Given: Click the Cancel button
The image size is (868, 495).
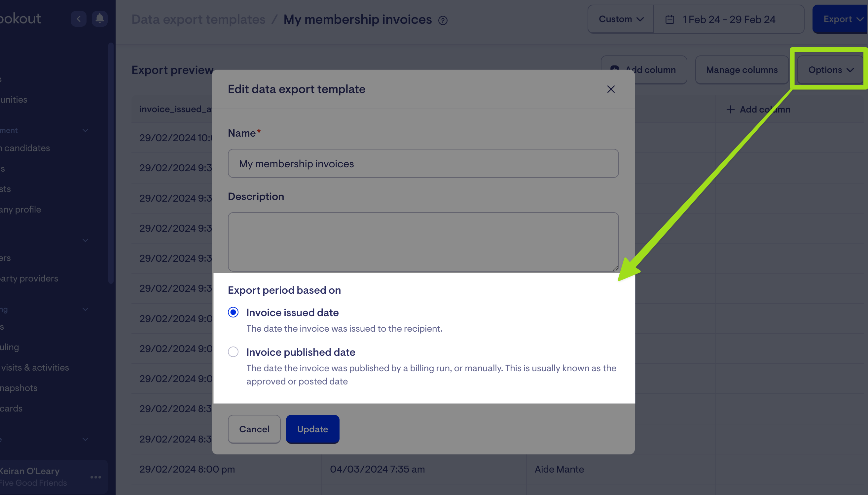Looking at the screenshot, I should click(x=254, y=429).
